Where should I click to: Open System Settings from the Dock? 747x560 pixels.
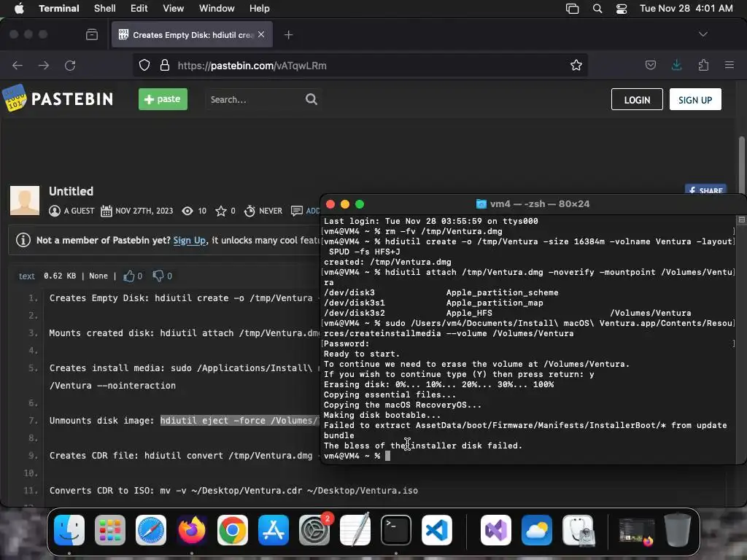314,530
